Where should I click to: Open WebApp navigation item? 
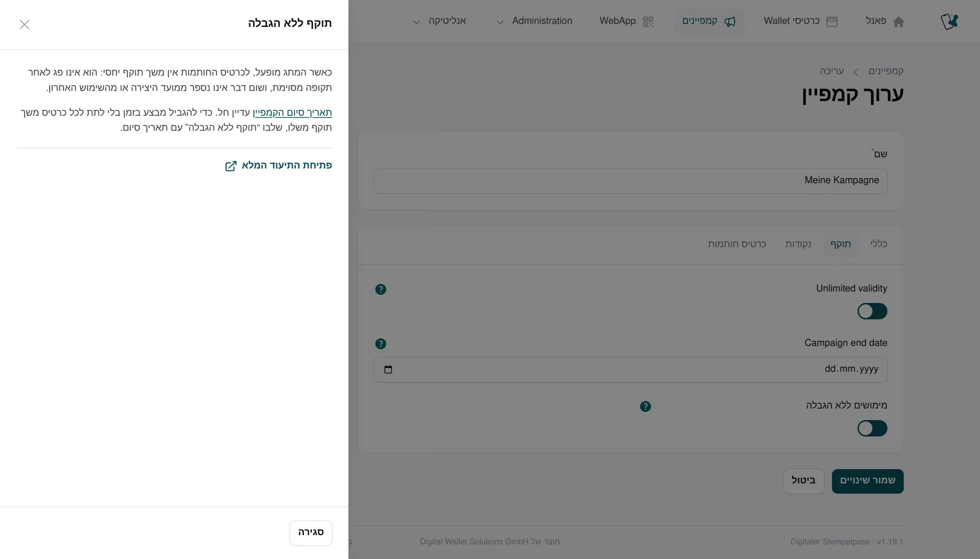(627, 21)
